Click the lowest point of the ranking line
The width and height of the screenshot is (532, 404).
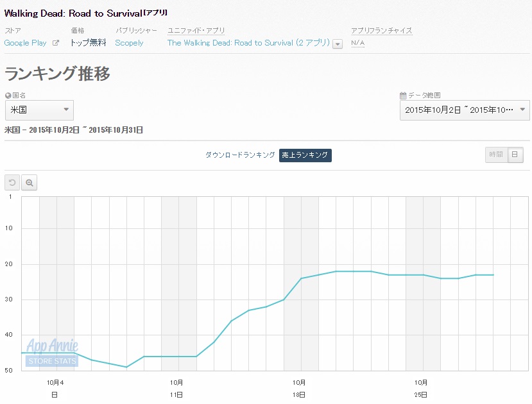click(x=126, y=367)
